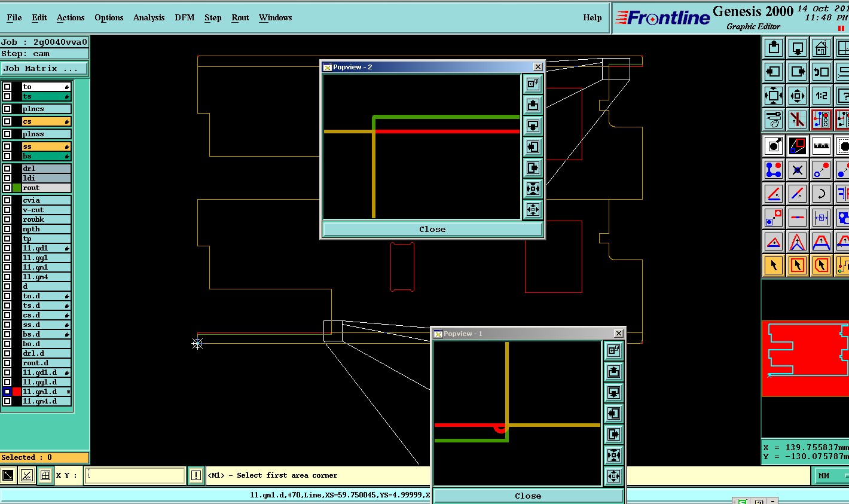Select the black circle with arrow tool
849x504 pixels.
pos(774,146)
